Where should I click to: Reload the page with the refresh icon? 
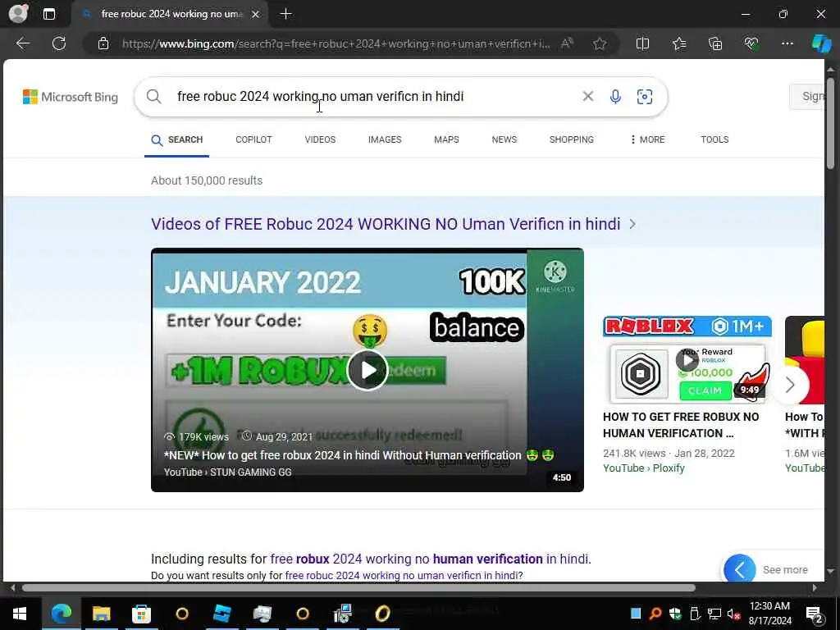coord(59,43)
